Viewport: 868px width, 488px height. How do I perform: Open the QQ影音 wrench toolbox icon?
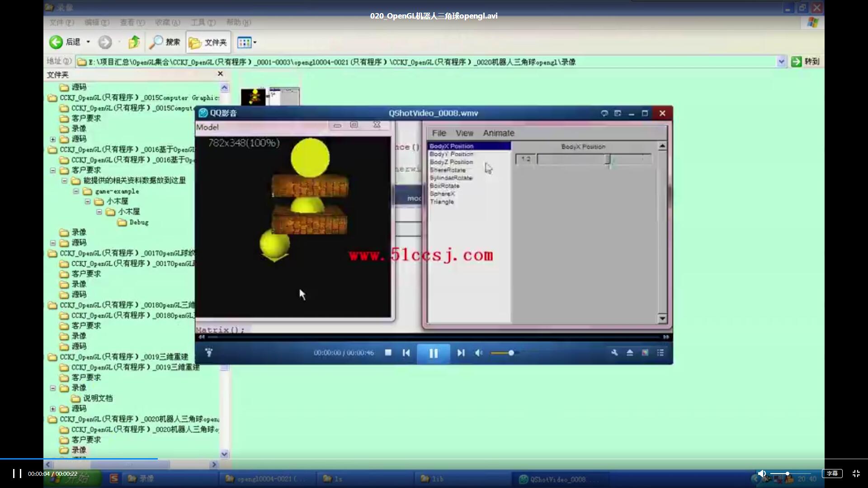(x=614, y=352)
